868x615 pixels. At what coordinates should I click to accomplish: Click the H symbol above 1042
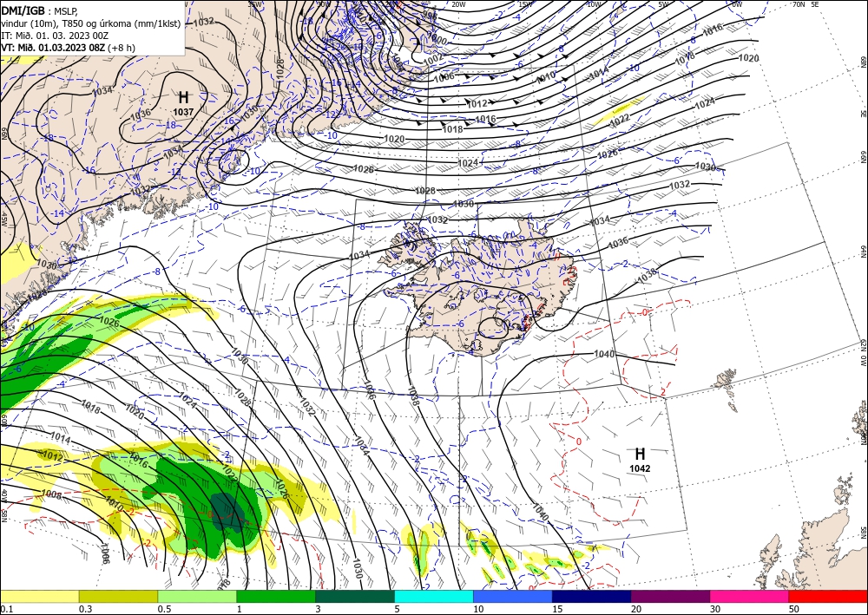tap(640, 454)
